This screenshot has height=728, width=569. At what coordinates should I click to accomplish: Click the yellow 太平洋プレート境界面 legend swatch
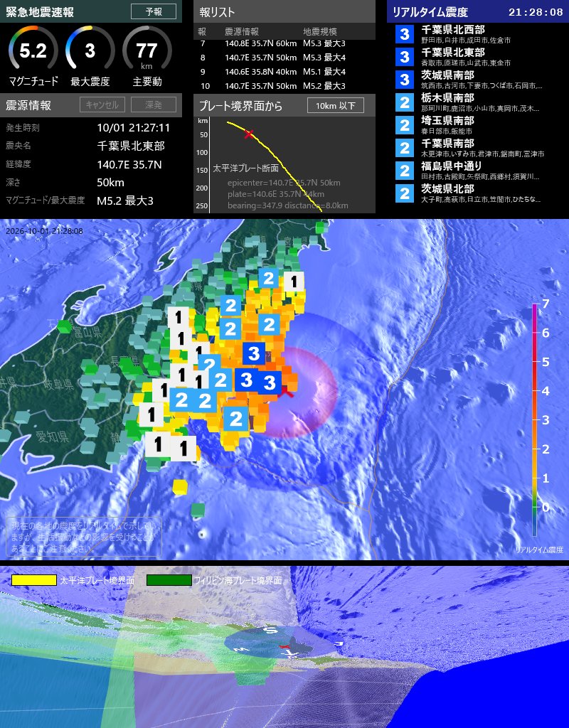point(34,580)
